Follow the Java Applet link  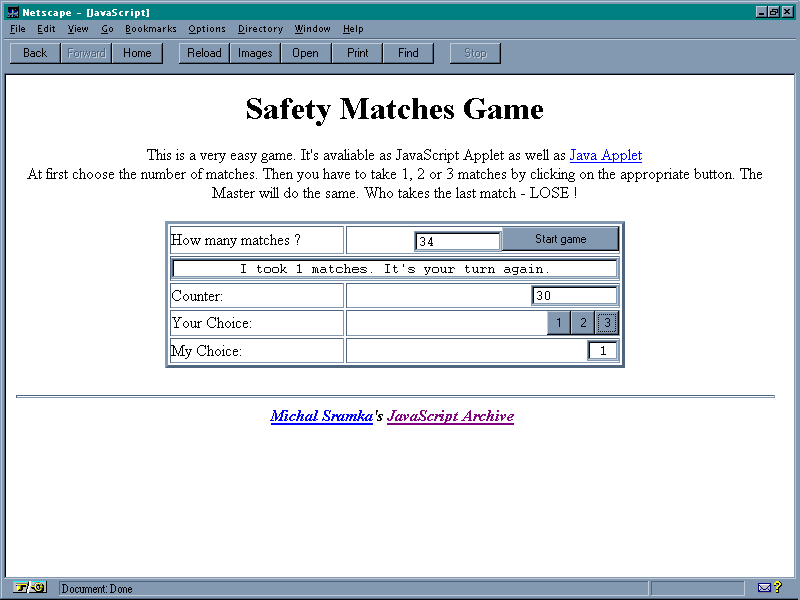(605, 155)
